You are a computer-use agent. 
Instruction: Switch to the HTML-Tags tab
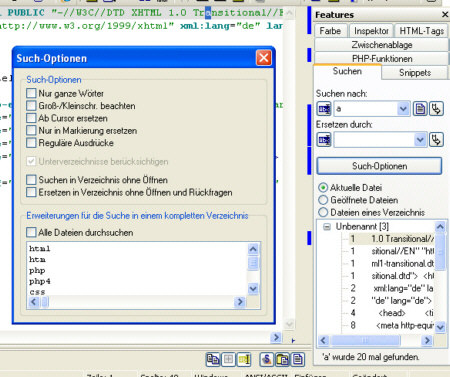pos(422,31)
